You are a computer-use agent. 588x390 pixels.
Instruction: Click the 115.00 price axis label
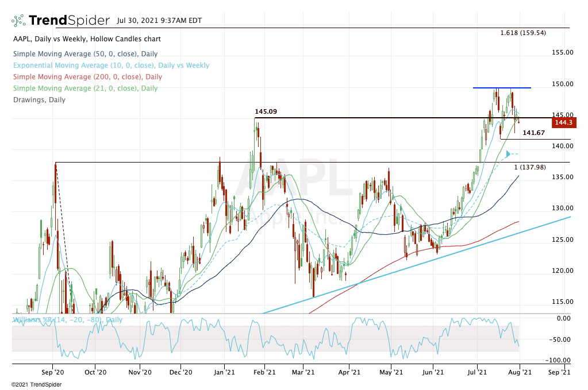click(562, 302)
